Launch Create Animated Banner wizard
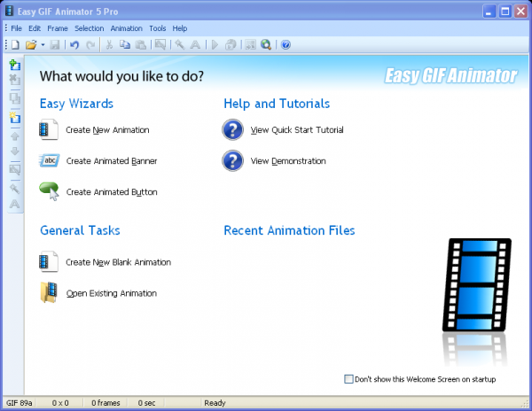The height and width of the screenshot is (411, 532). click(x=112, y=161)
